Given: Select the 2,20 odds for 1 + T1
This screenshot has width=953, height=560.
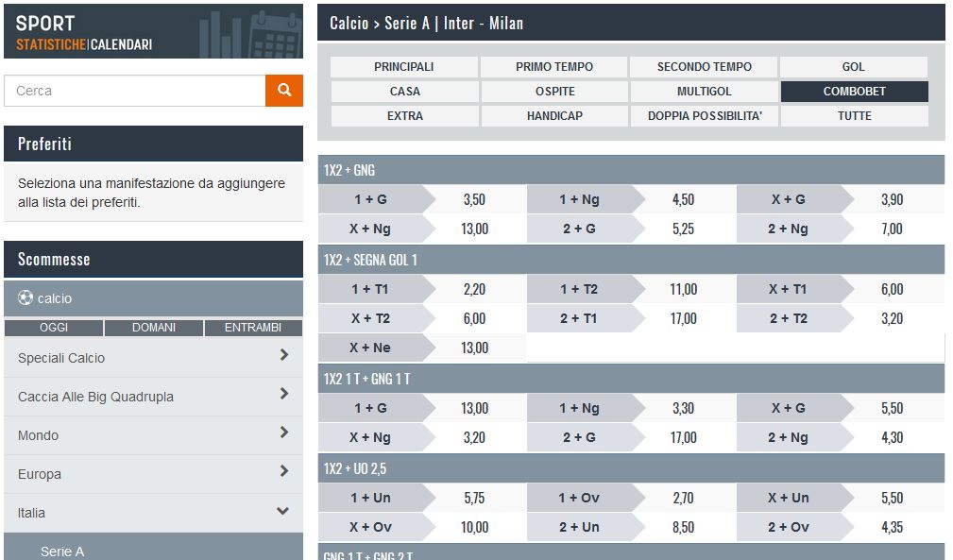Looking at the screenshot, I should (475, 289).
